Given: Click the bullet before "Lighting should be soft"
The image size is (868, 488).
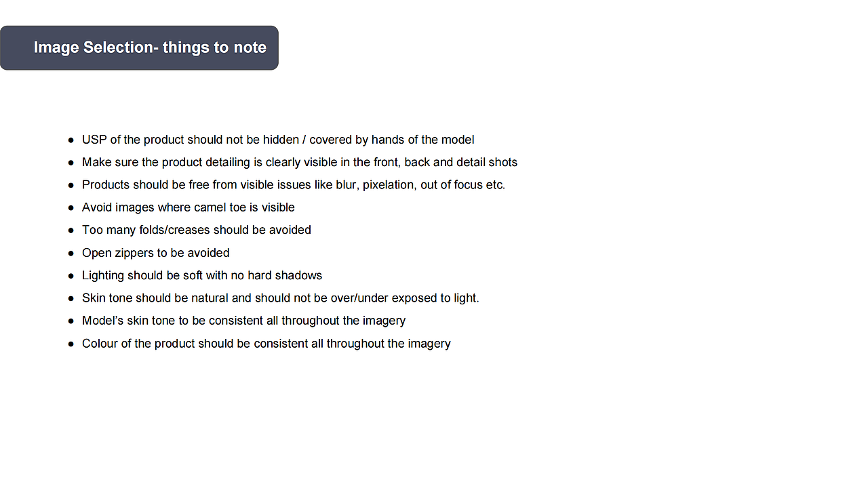Looking at the screenshot, I should 71,276.
